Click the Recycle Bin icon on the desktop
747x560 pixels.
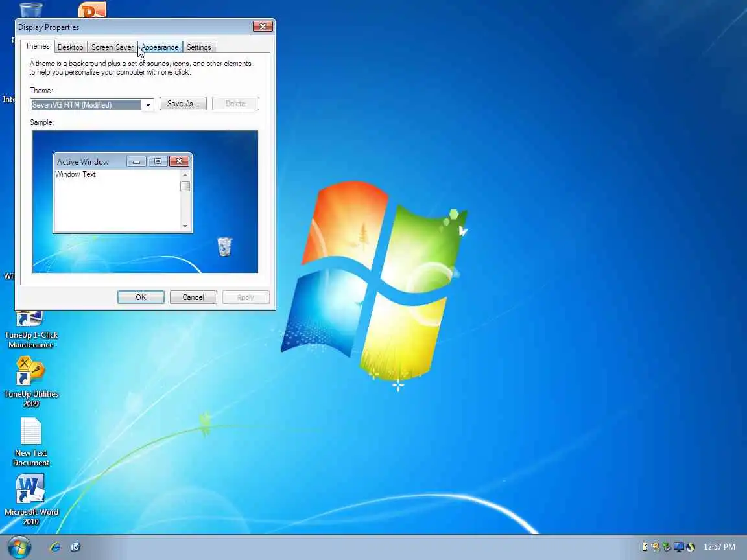pos(31,10)
